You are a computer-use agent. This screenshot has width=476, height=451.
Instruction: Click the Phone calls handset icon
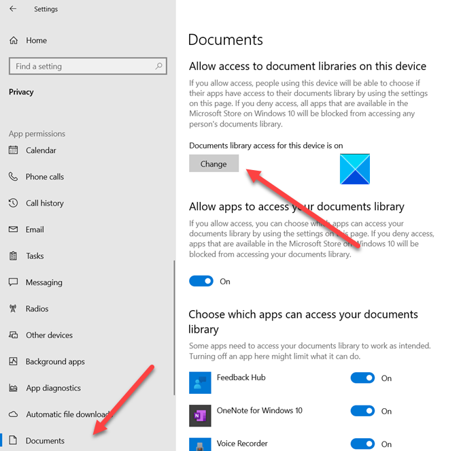pos(13,176)
